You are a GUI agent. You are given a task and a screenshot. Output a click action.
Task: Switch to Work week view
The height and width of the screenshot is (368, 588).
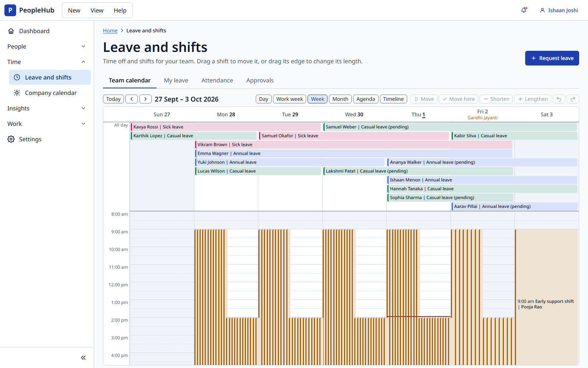290,99
